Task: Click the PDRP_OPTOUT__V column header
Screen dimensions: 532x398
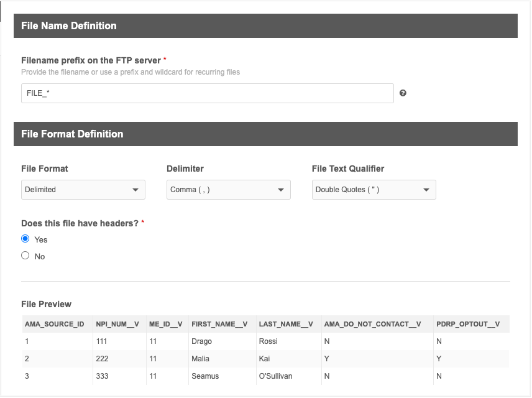Action: click(x=468, y=324)
